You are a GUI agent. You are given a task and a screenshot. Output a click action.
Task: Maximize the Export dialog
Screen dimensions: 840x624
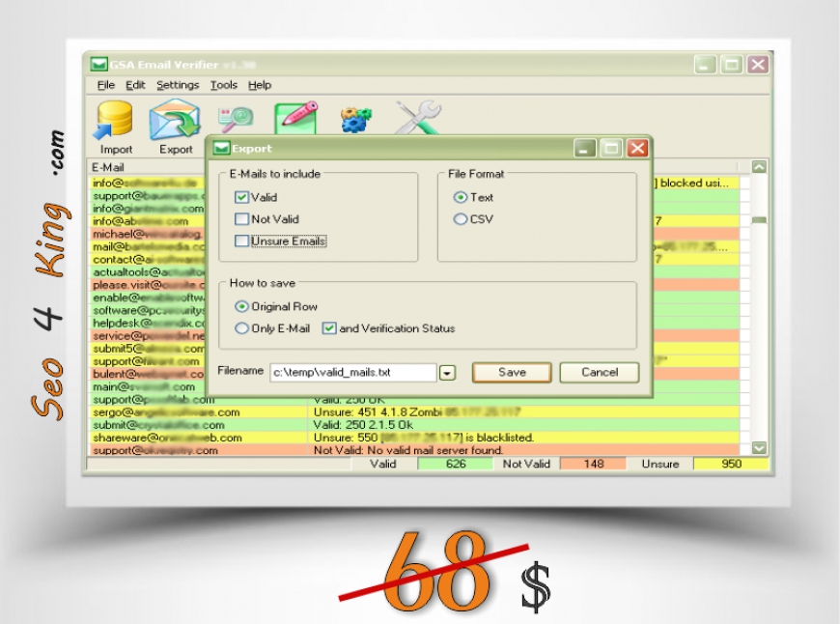point(611,148)
